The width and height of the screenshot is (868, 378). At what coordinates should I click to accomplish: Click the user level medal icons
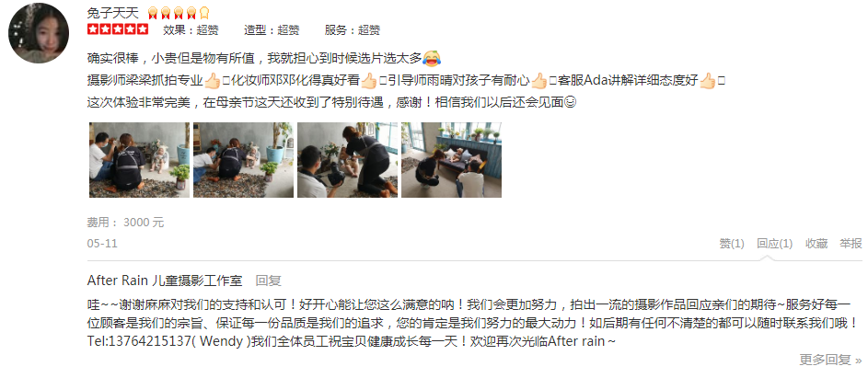pyautogui.click(x=179, y=13)
